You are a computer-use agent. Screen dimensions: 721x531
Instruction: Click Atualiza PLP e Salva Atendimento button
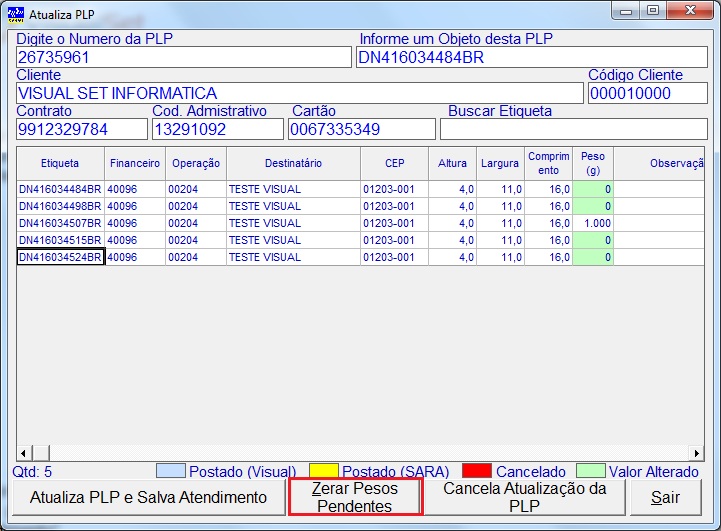click(149, 497)
